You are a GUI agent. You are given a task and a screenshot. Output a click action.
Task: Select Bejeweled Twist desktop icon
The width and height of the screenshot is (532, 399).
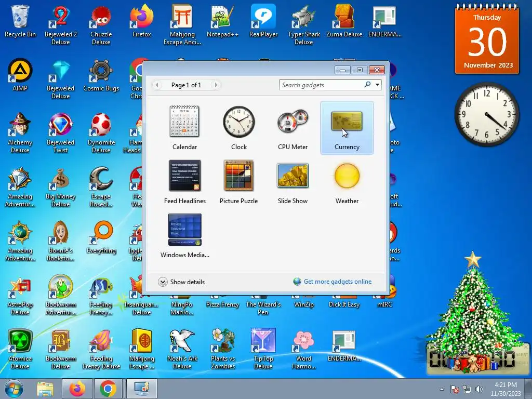tap(61, 133)
